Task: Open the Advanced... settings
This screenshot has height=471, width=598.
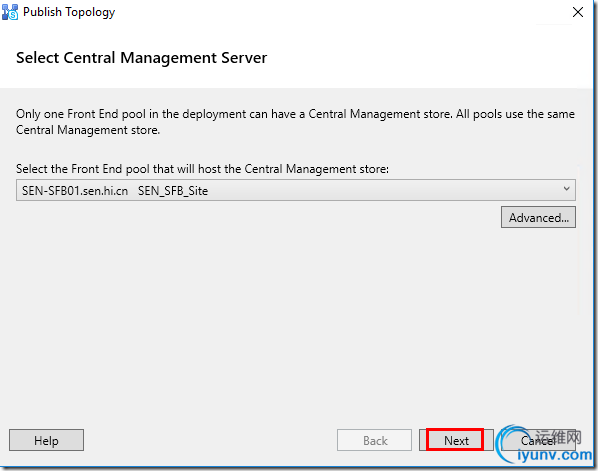Action: point(538,217)
